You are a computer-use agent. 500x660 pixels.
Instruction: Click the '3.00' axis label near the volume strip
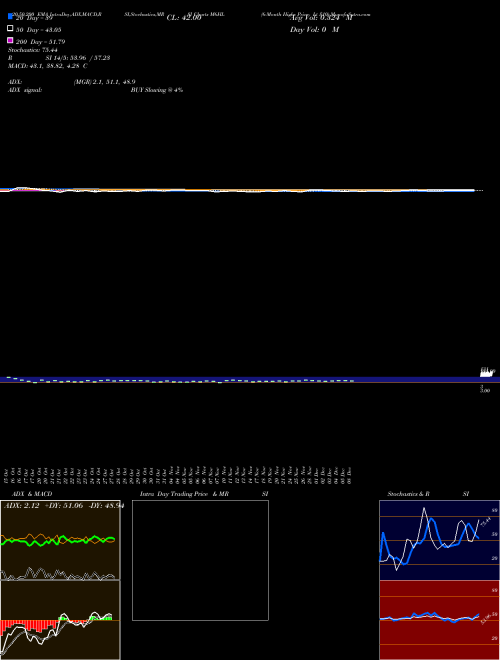tap(485, 391)
